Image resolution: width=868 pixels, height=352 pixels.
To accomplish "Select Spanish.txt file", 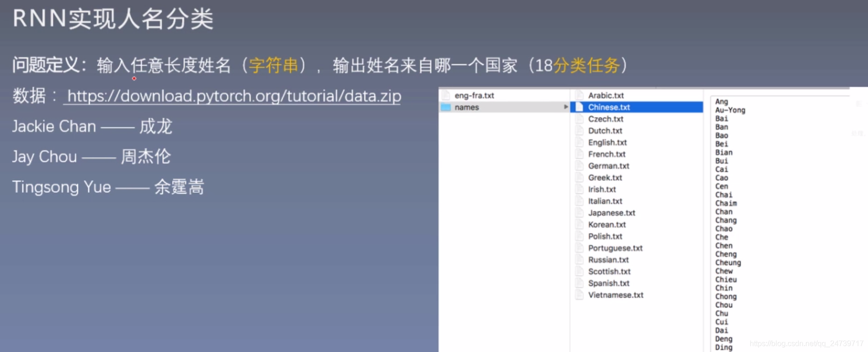I will pos(609,283).
